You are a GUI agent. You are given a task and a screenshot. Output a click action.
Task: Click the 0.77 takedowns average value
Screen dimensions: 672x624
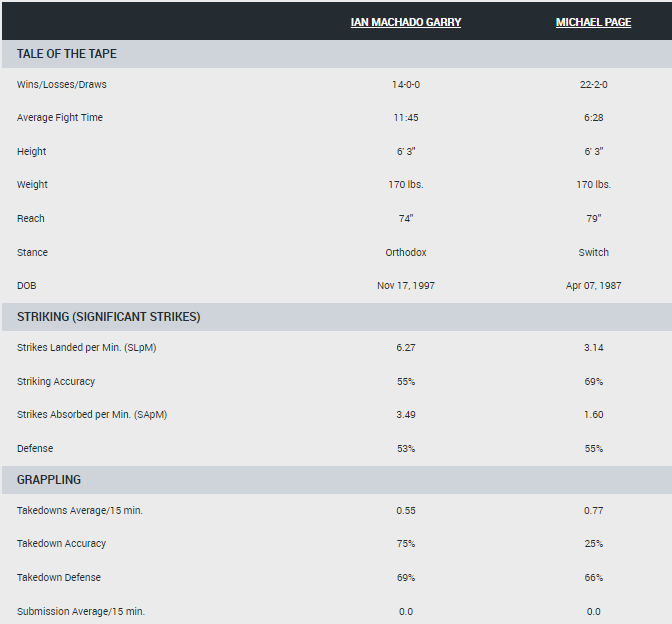(593, 511)
